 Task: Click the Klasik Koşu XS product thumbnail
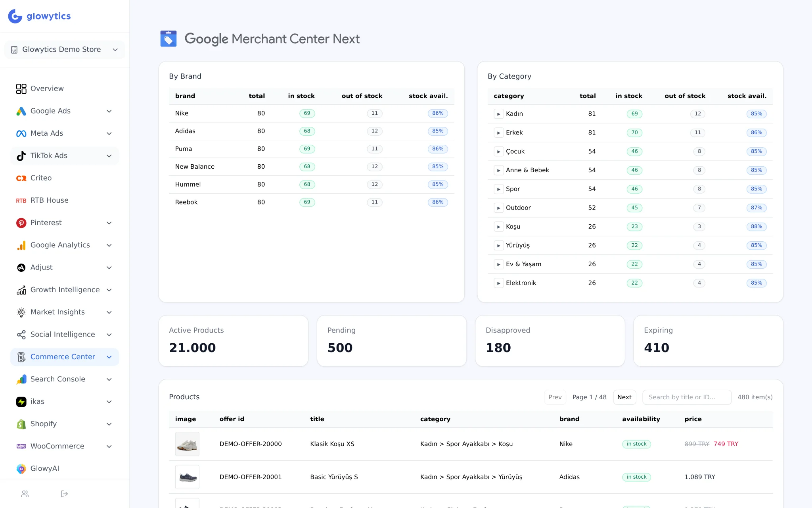[187, 444]
